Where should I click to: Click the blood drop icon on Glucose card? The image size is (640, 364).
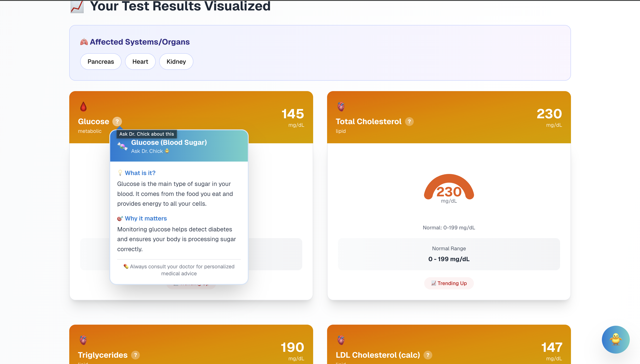tap(83, 107)
